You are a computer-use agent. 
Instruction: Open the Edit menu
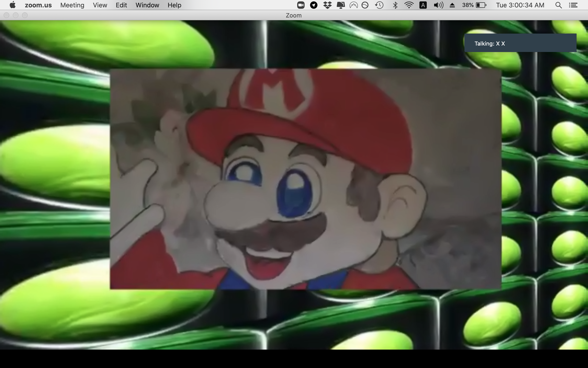(121, 5)
